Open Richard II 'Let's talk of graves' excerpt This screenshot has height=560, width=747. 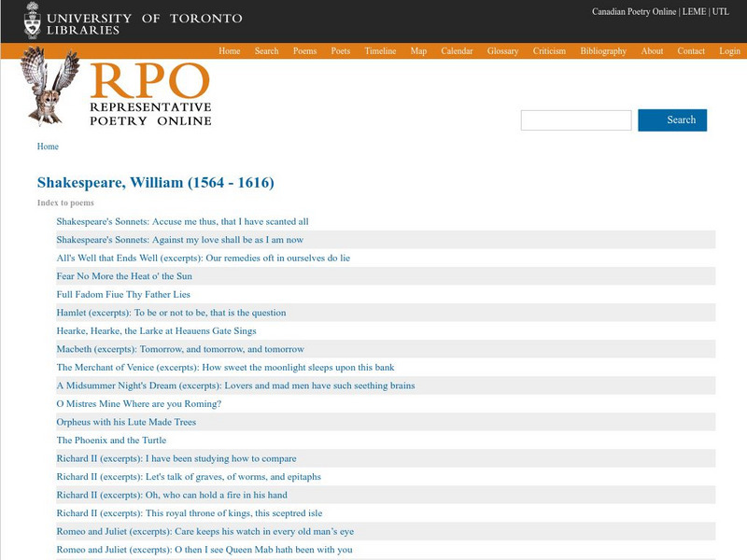[x=189, y=477]
